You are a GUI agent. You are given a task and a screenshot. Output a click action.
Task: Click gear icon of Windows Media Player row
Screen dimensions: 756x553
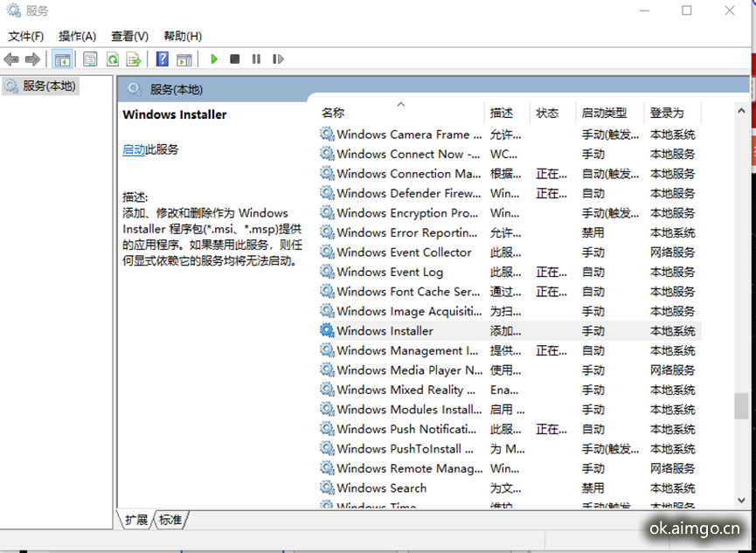tap(328, 370)
